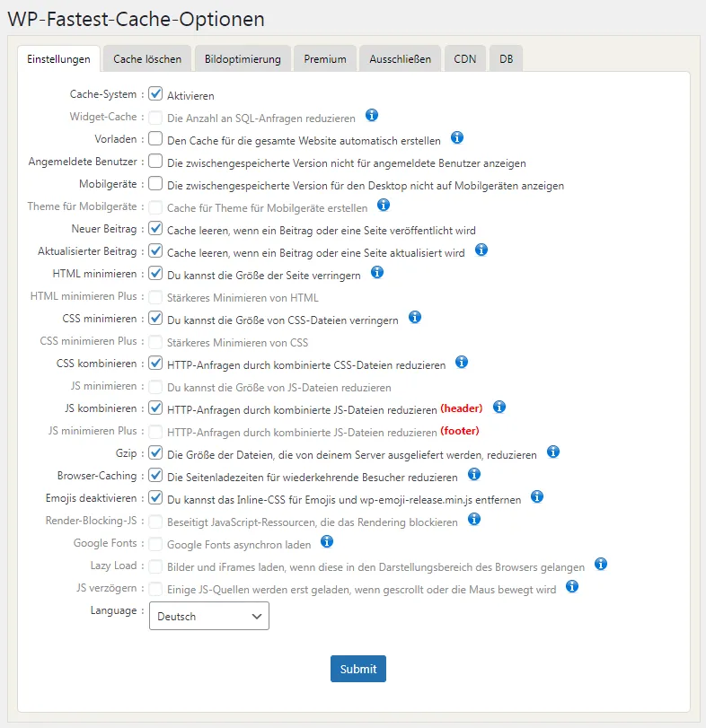Open info icon for Vorladen preload setting
The height and width of the screenshot is (728, 706).
coord(457,137)
